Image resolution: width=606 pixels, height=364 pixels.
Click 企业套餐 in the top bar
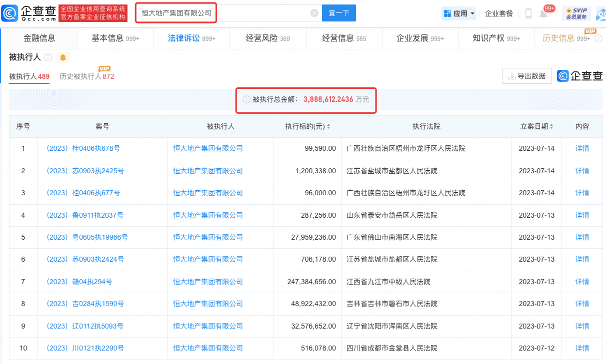click(x=499, y=13)
